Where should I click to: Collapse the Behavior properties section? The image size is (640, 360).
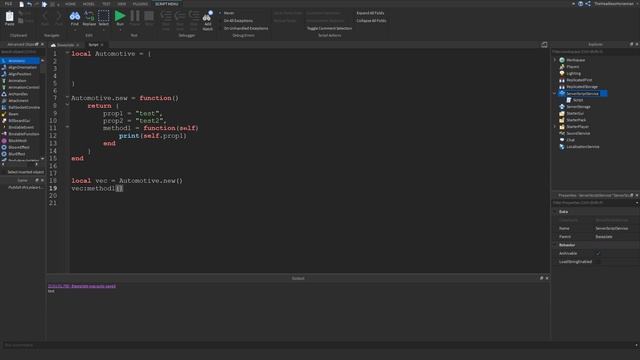[555, 245]
